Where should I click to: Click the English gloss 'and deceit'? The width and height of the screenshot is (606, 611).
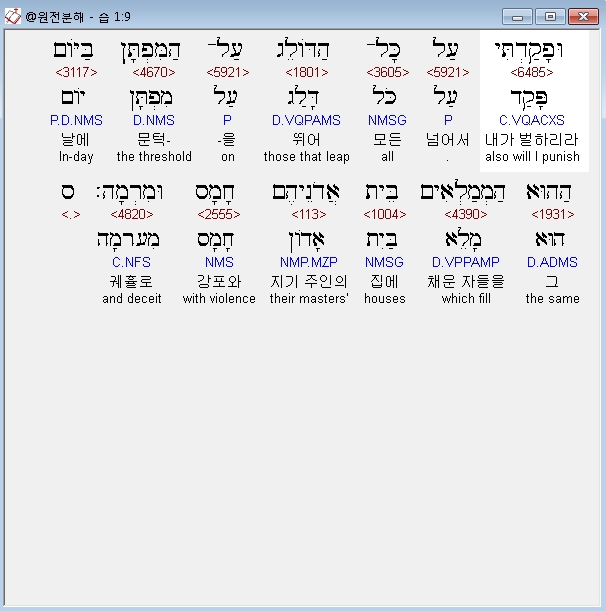[132, 298]
